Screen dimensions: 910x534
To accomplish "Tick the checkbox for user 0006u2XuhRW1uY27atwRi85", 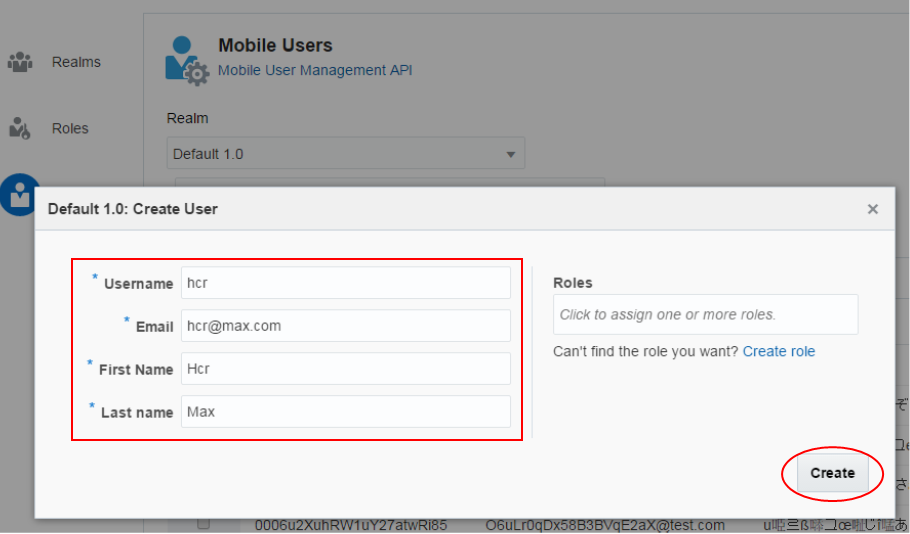I will pos(203,524).
